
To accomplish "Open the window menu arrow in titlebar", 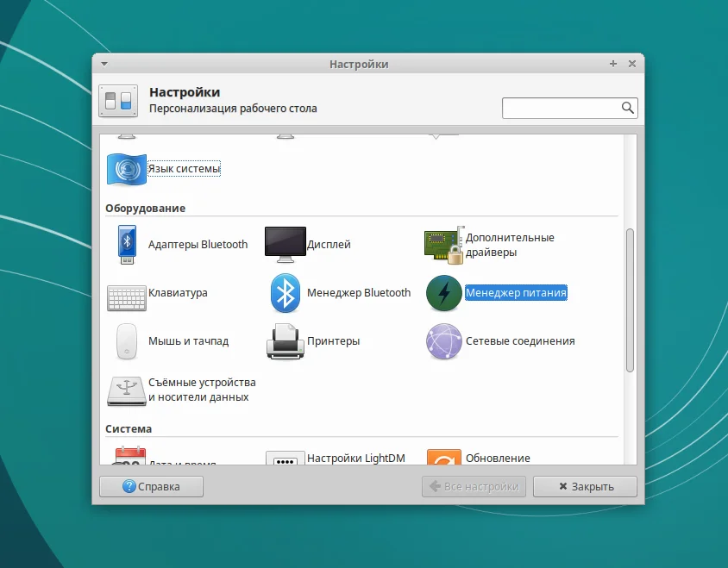I will (x=104, y=64).
